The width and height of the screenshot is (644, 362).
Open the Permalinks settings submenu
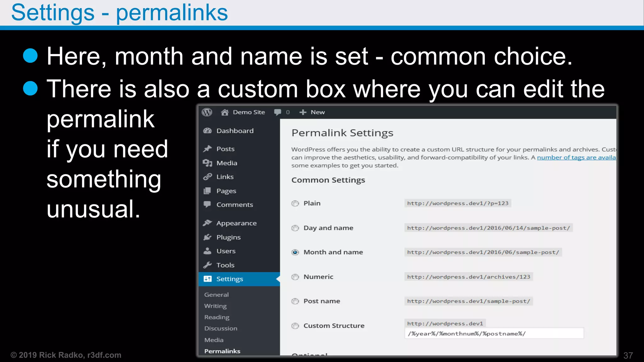click(222, 351)
